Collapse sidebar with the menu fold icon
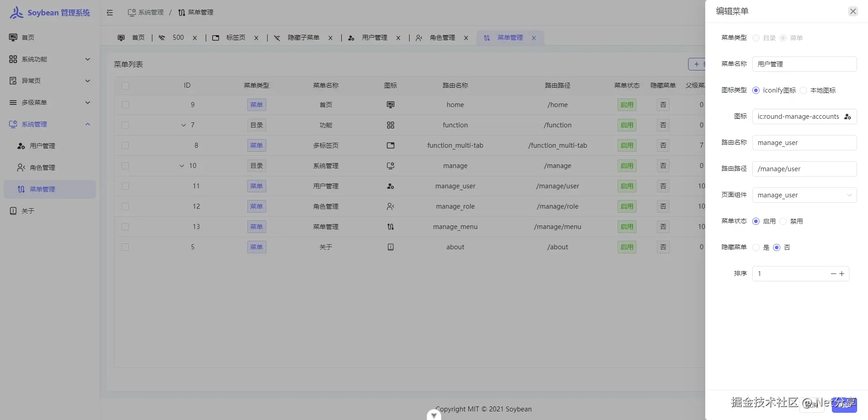This screenshot has height=420, width=868. pyautogui.click(x=110, y=13)
